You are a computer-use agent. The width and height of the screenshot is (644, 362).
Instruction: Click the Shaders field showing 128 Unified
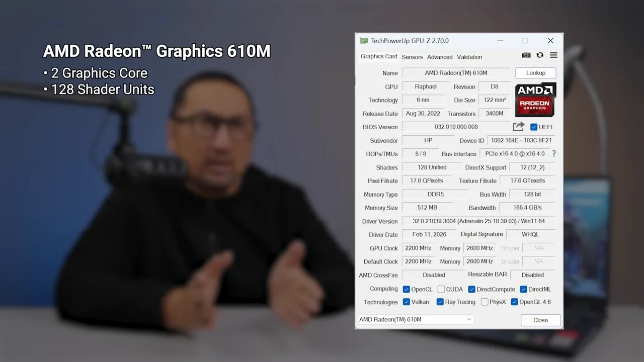tap(432, 167)
